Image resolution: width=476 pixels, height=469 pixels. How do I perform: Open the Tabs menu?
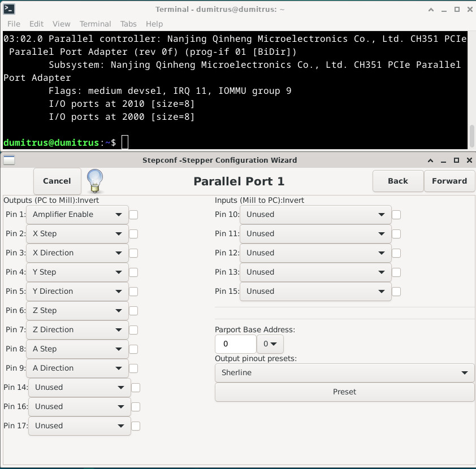click(x=128, y=24)
